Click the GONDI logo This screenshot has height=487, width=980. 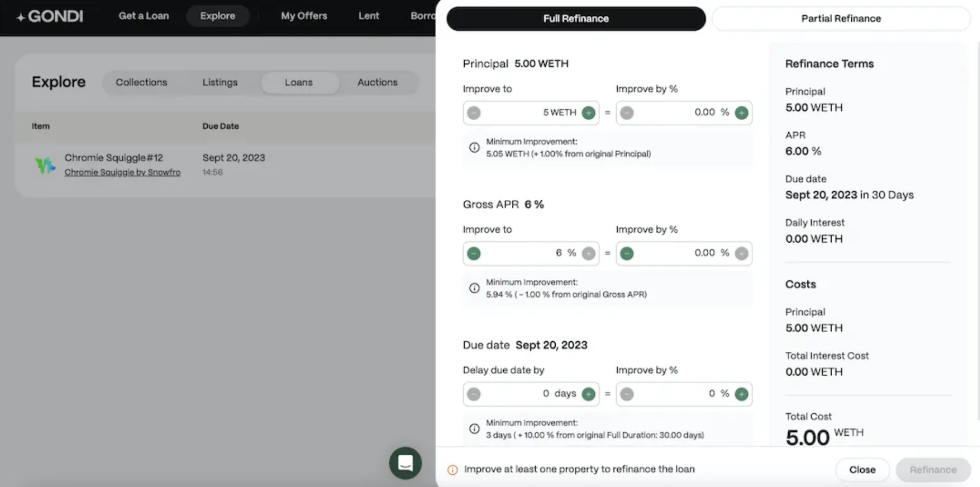coord(50,16)
